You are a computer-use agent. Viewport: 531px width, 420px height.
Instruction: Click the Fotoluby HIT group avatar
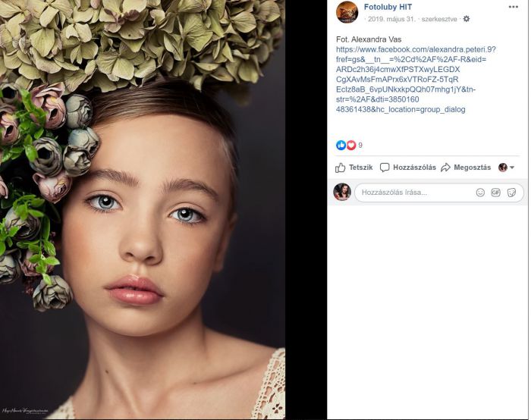tap(347, 12)
